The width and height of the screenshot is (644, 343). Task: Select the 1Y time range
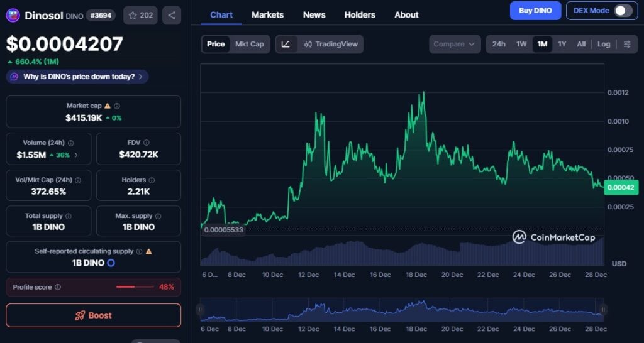[x=562, y=44]
